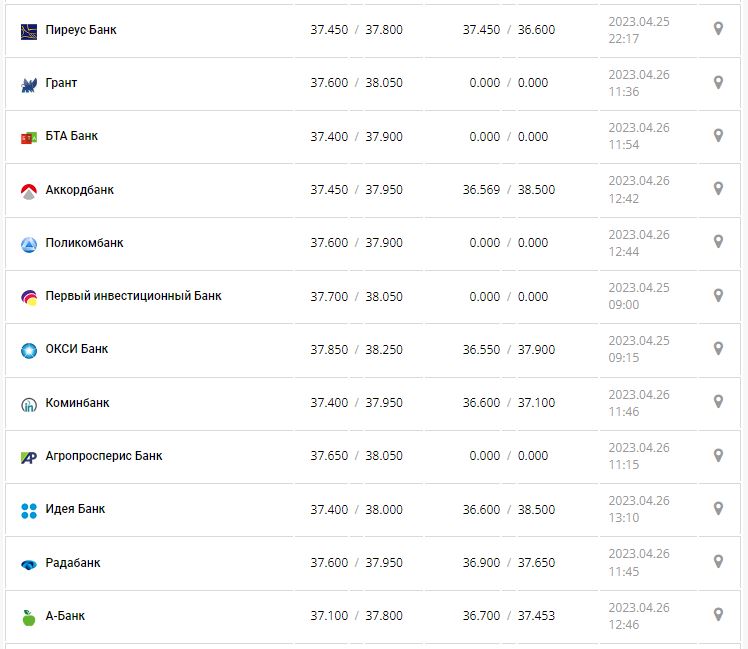Open the Радабанк bank link
The image size is (748, 649).
(x=73, y=563)
